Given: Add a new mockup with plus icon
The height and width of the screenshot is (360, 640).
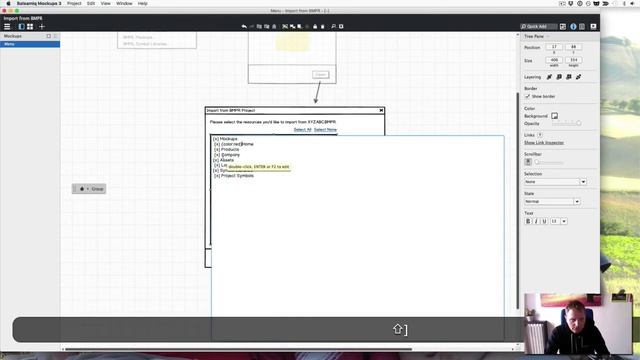Looking at the screenshot, I should tap(42, 27).
